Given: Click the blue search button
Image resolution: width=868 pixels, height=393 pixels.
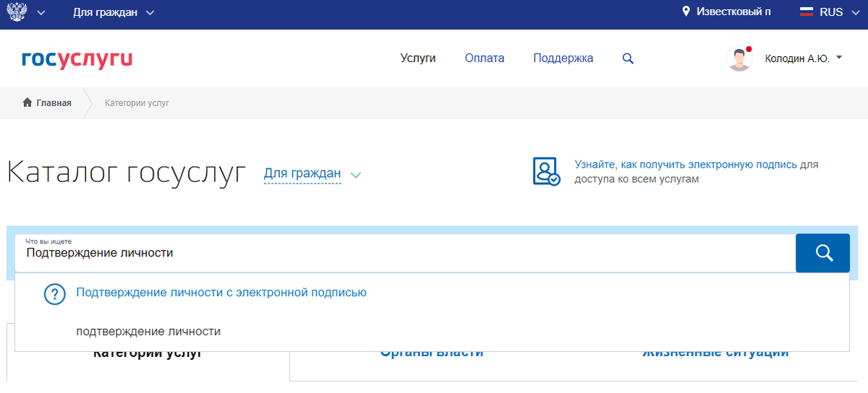Looking at the screenshot, I should [822, 253].
